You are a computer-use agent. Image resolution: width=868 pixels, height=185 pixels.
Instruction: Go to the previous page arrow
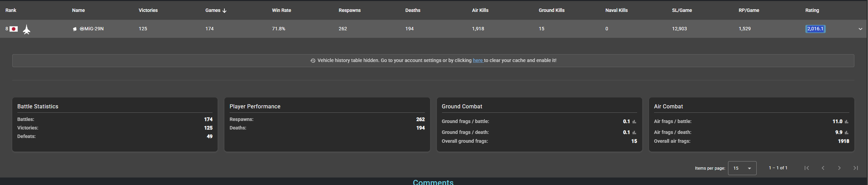(823, 168)
